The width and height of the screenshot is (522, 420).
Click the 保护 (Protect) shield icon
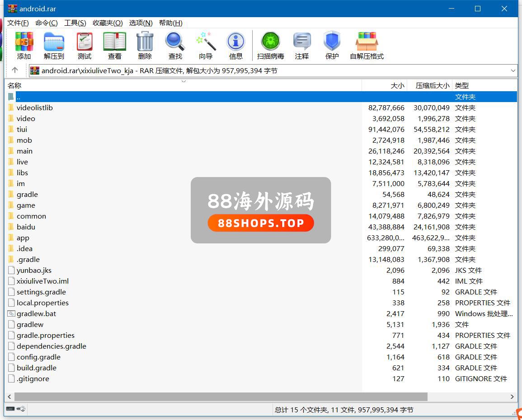click(332, 46)
